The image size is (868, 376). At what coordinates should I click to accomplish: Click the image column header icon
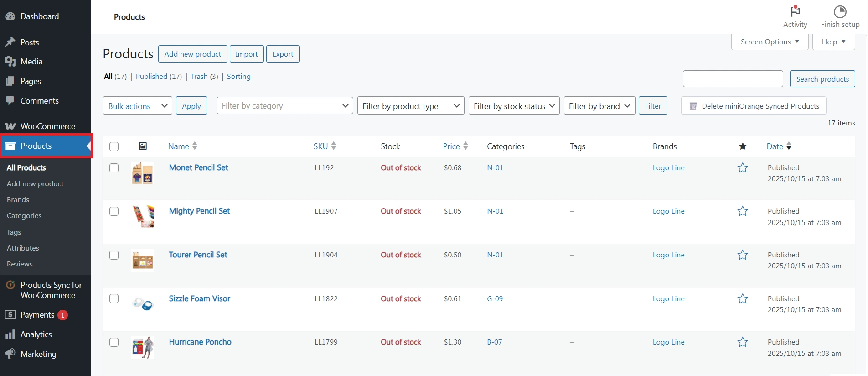point(143,146)
